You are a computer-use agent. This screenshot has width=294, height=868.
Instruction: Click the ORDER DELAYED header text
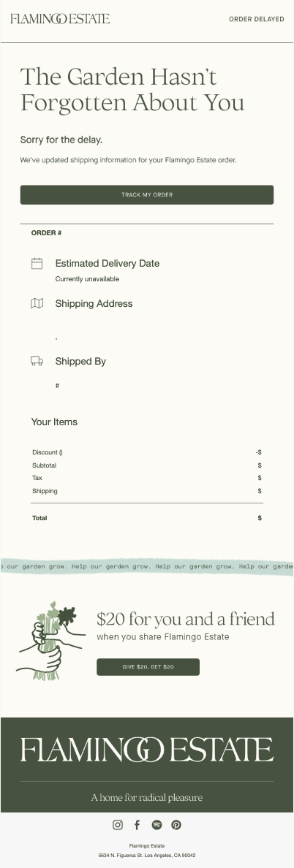pos(257,19)
